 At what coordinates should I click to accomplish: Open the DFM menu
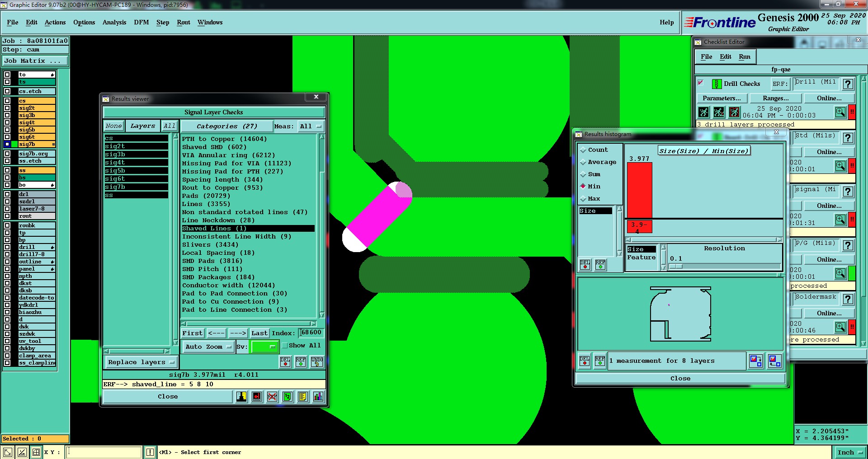pyautogui.click(x=142, y=22)
